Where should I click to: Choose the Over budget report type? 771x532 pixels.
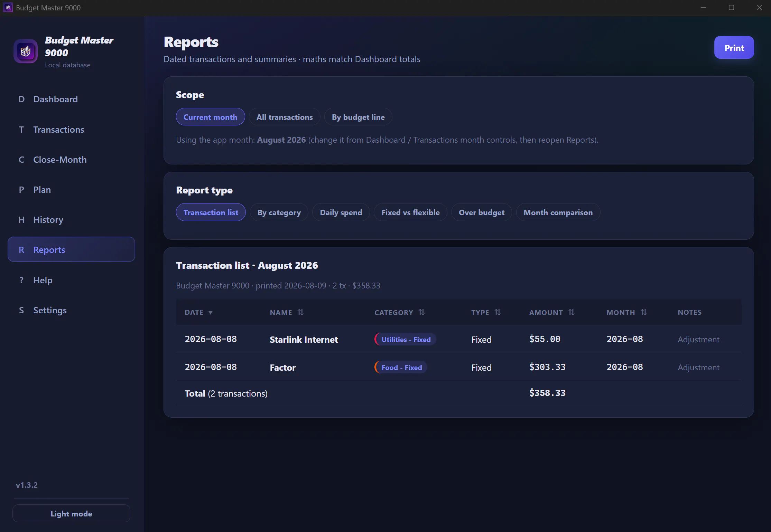point(481,212)
